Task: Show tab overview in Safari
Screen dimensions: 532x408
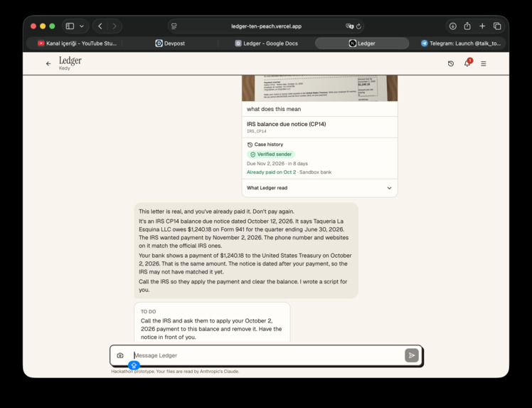Action: tap(497, 26)
